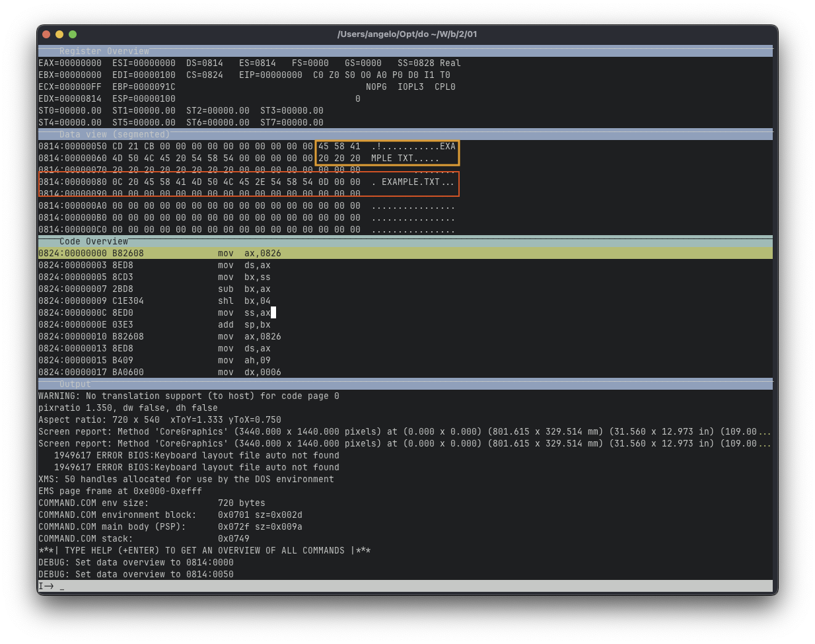
Task: Click the NOPG paging indicator
Action: coord(376,87)
